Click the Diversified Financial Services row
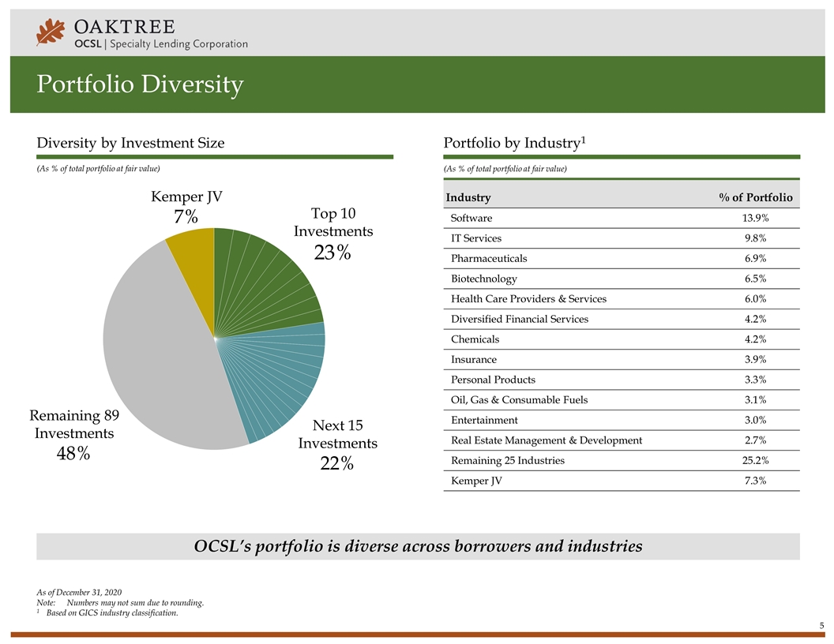Viewport: 834px width, 644px height. point(622,319)
